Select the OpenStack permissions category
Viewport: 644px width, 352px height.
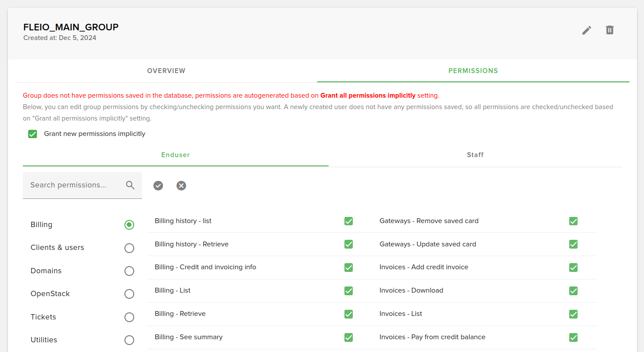[129, 294]
